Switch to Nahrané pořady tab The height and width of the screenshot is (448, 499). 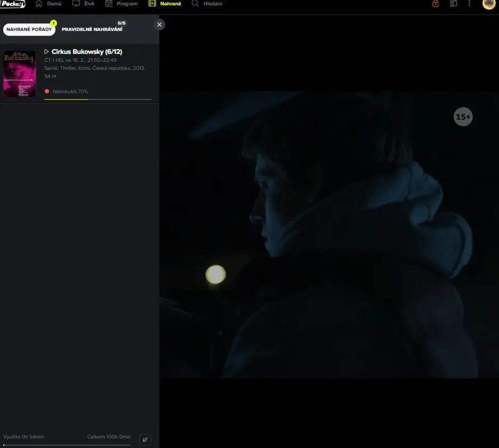[x=29, y=29]
